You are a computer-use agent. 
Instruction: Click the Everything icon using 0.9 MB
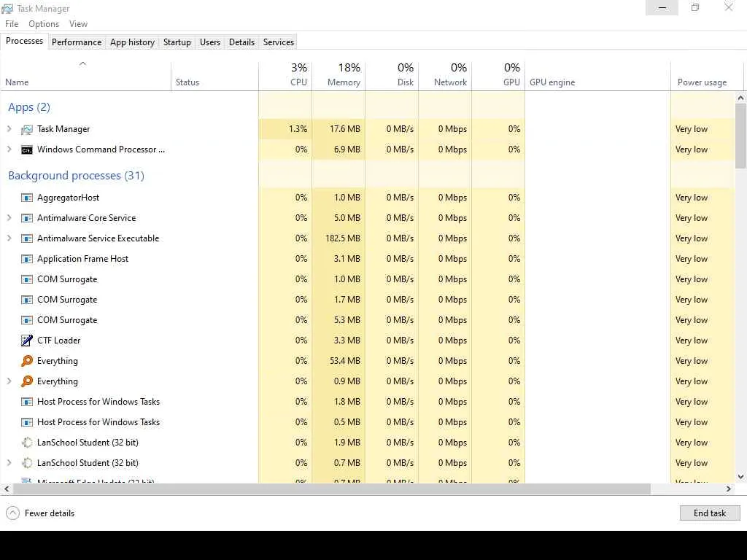(27, 381)
